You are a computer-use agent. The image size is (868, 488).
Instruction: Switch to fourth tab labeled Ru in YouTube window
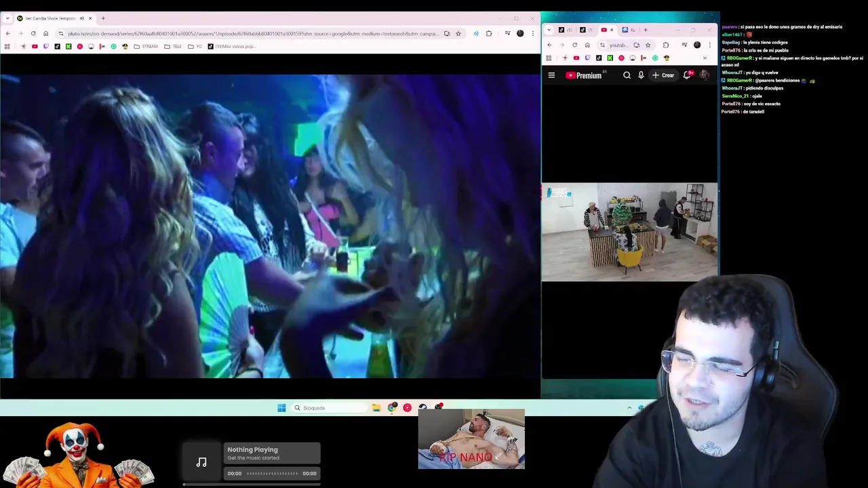629,30
